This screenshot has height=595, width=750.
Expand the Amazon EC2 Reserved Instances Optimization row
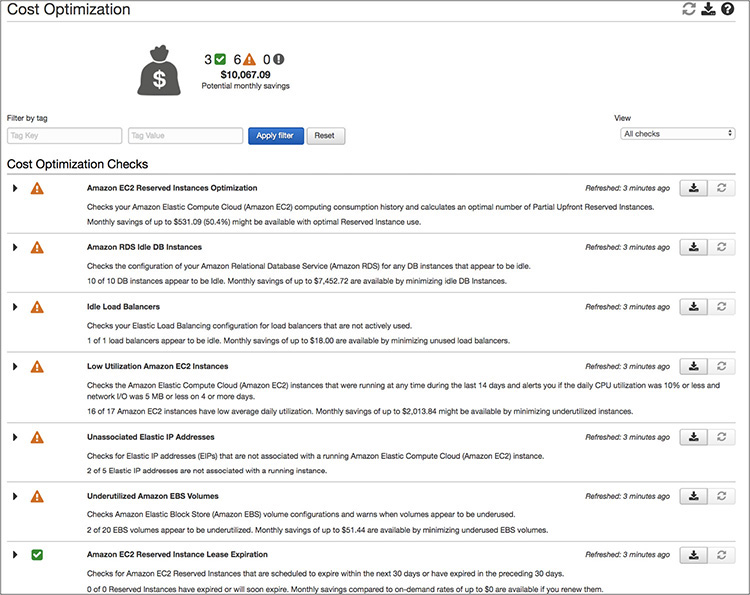[x=15, y=188]
